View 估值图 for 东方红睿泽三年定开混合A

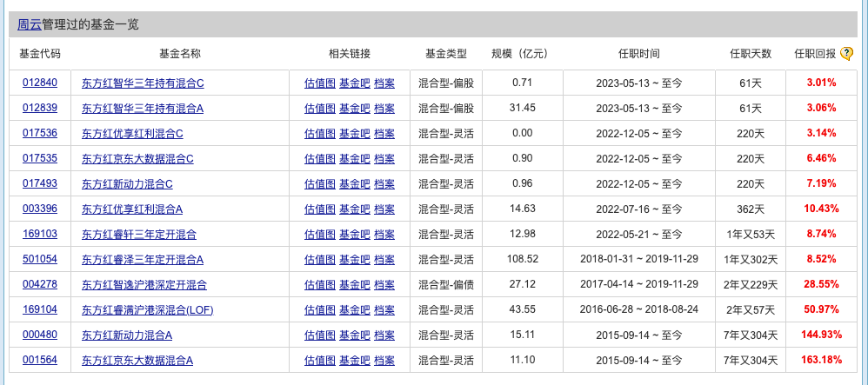(319, 260)
